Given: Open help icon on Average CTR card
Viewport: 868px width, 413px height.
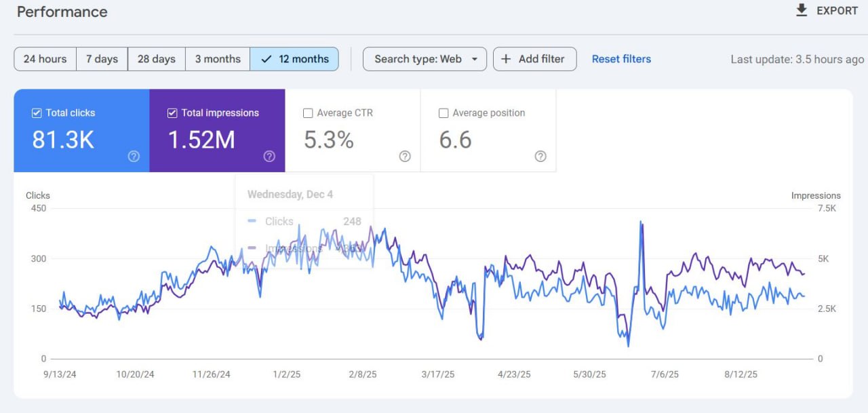Looking at the screenshot, I should click(x=405, y=157).
